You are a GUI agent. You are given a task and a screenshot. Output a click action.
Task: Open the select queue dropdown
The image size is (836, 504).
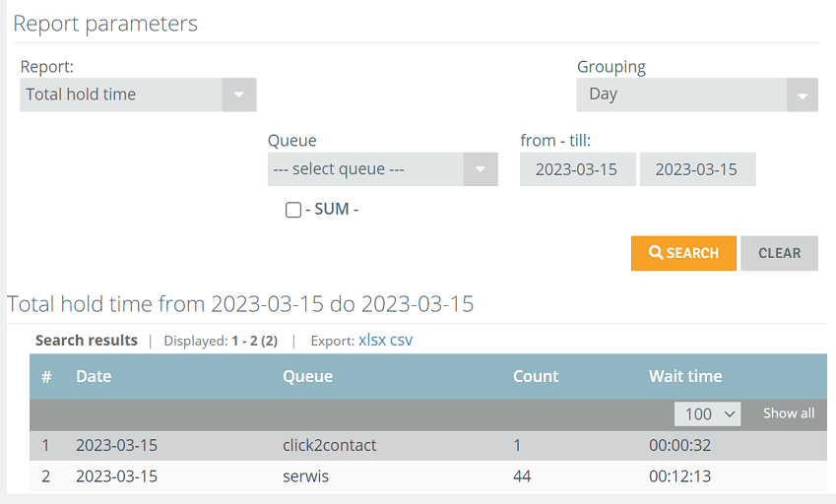click(382, 169)
